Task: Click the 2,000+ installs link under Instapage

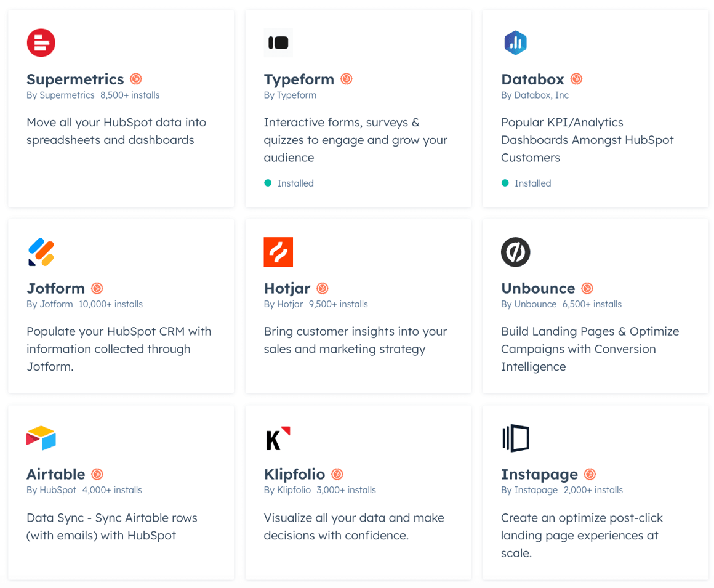Action: [x=593, y=490]
